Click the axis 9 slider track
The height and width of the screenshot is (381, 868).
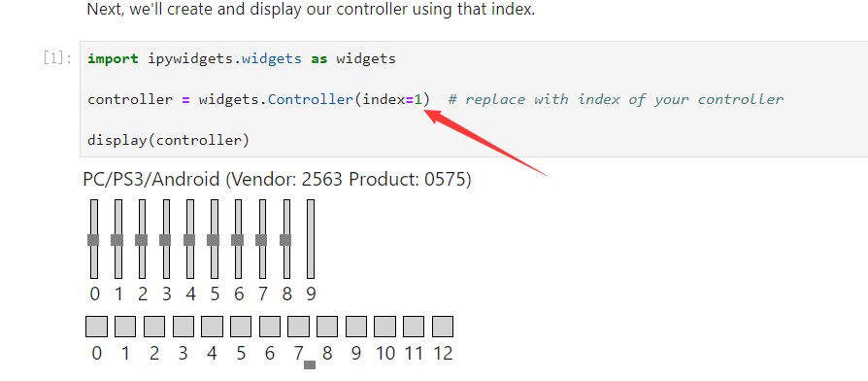[311, 239]
